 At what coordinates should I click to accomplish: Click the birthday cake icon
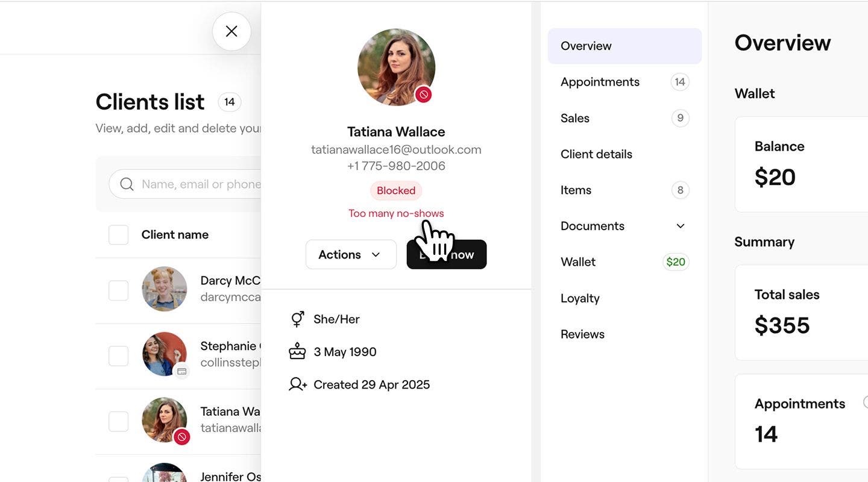(297, 352)
